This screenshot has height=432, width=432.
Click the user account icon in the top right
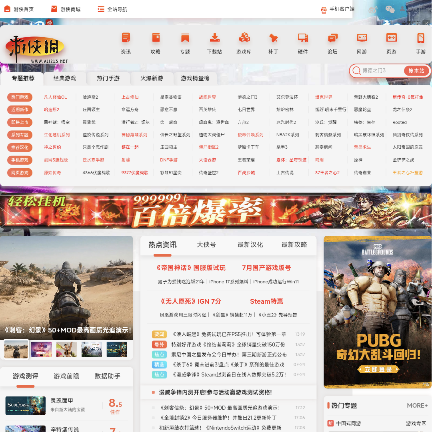click(403, 9)
